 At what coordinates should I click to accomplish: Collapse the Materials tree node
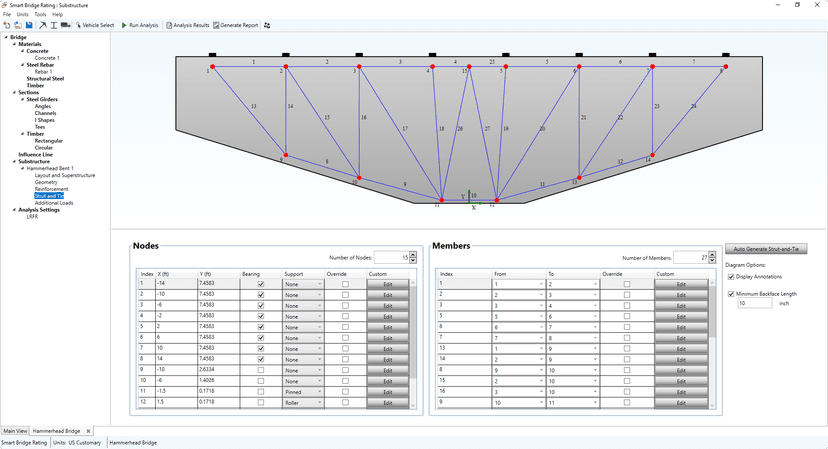[x=14, y=44]
